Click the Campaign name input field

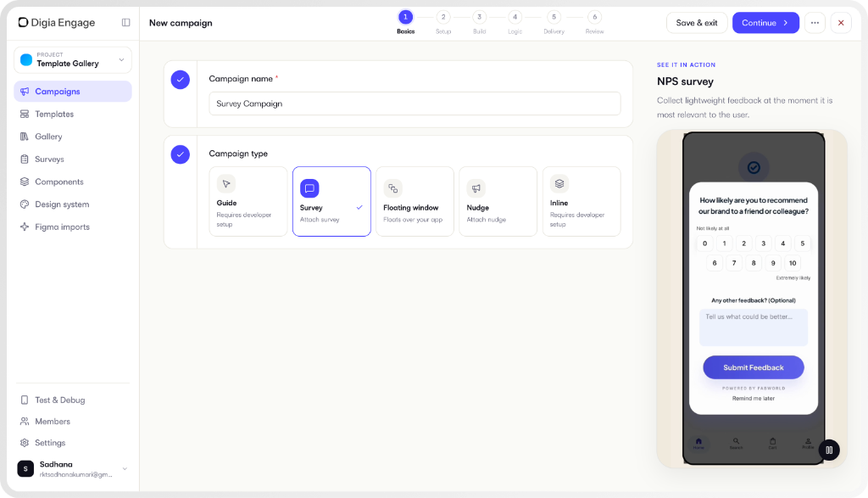tap(415, 104)
